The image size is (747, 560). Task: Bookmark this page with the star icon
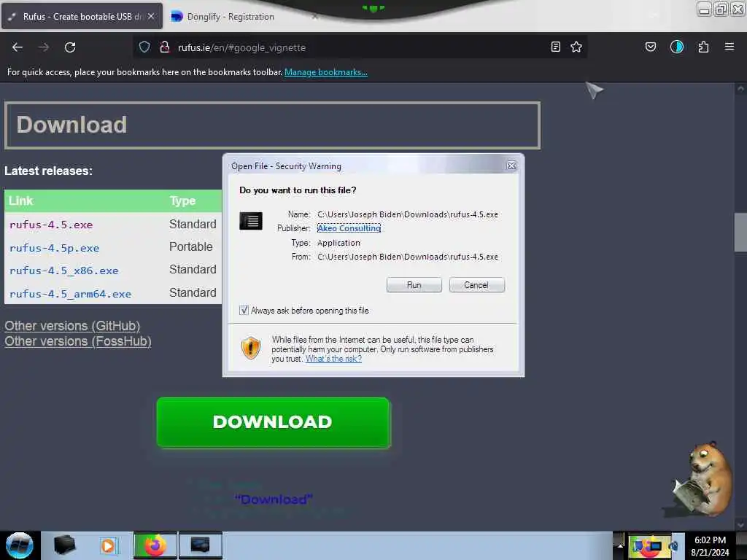[x=576, y=47]
